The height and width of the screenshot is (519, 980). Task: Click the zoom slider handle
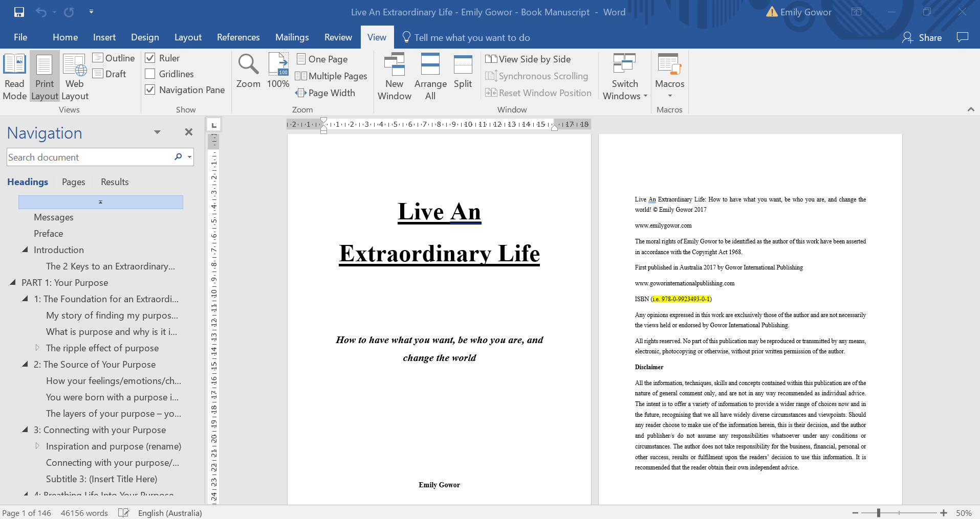pos(879,513)
